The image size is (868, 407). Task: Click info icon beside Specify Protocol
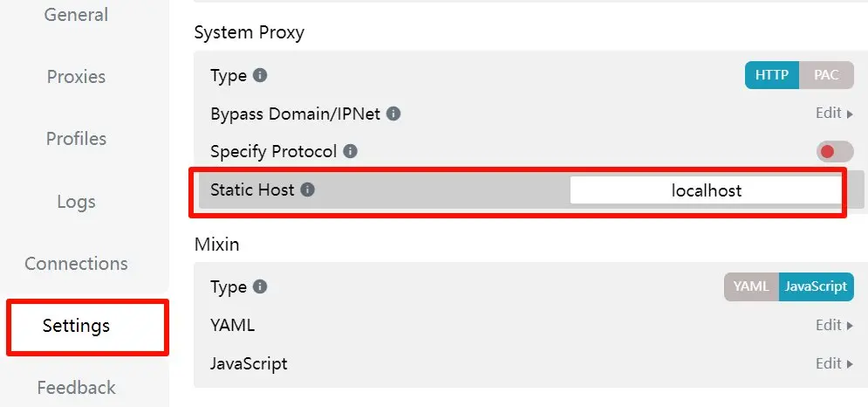click(351, 151)
